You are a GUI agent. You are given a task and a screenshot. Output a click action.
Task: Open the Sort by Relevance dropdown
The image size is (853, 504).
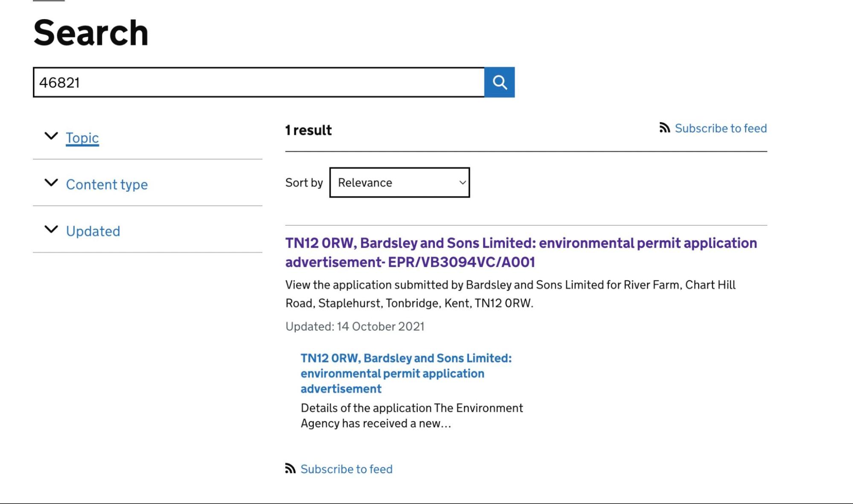399,182
